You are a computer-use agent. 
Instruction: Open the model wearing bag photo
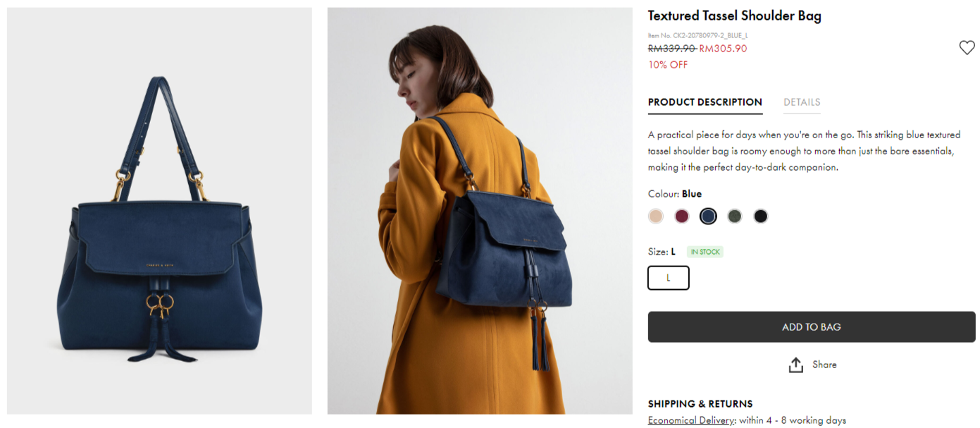coord(480,211)
